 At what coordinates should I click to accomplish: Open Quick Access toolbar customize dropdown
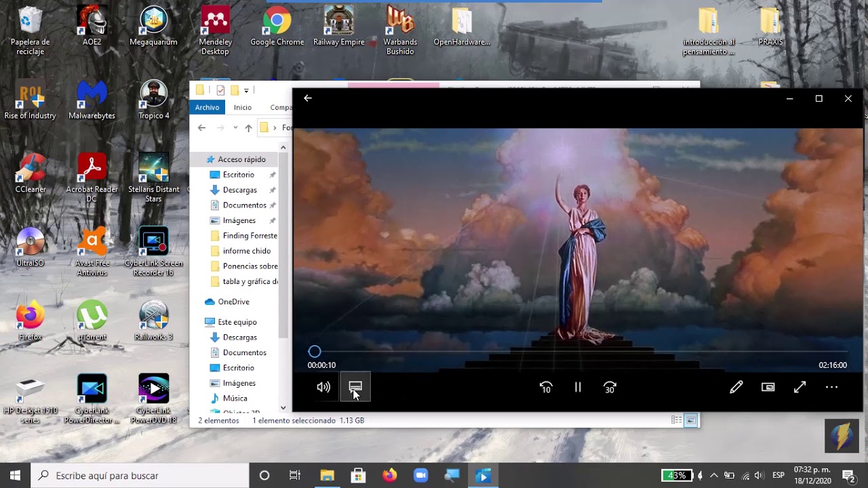(x=246, y=90)
